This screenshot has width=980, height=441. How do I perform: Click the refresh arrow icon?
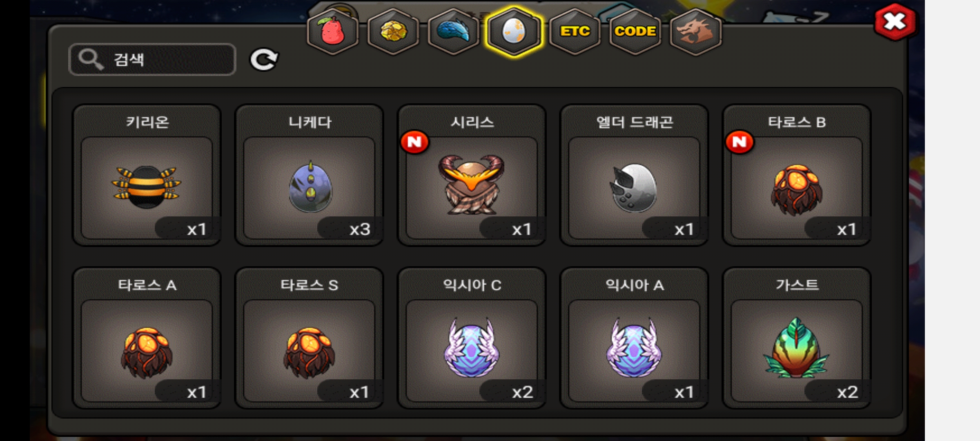264,60
